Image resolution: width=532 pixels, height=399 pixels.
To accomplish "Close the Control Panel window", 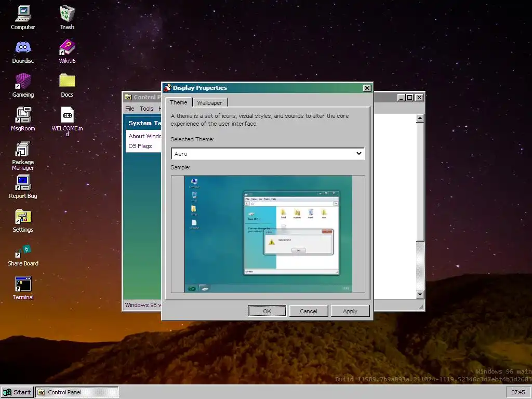I will (419, 98).
